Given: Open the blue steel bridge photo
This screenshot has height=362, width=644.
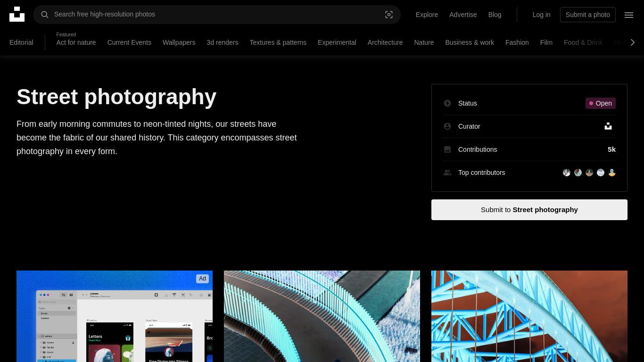Looking at the screenshot, I should coord(529,316).
